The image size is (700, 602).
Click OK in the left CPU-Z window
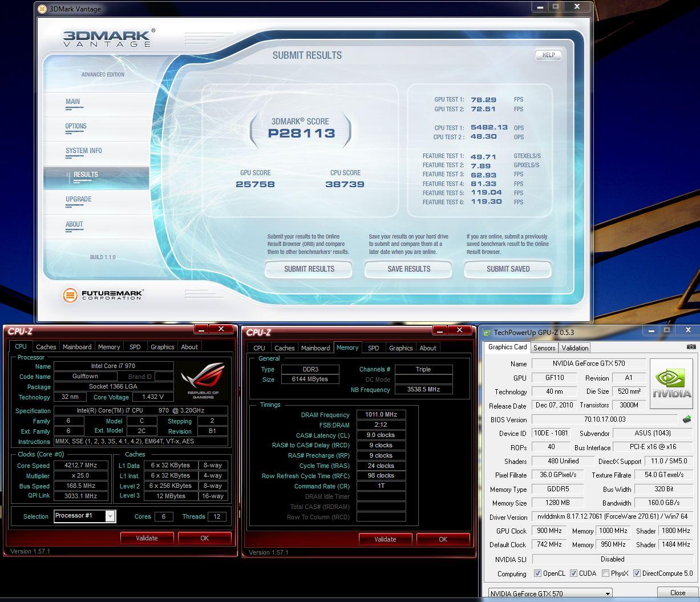point(204,538)
